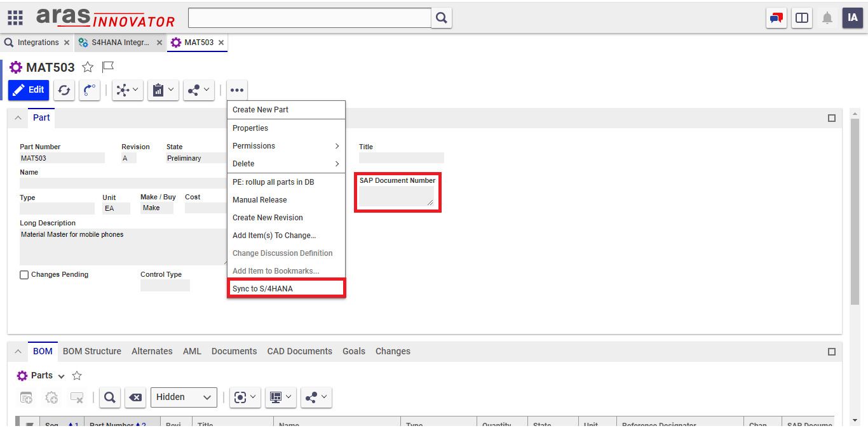The width and height of the screenshot is (868, 433).
Task: Clear search criteria with the backspace icon
Action: [135, 397]
